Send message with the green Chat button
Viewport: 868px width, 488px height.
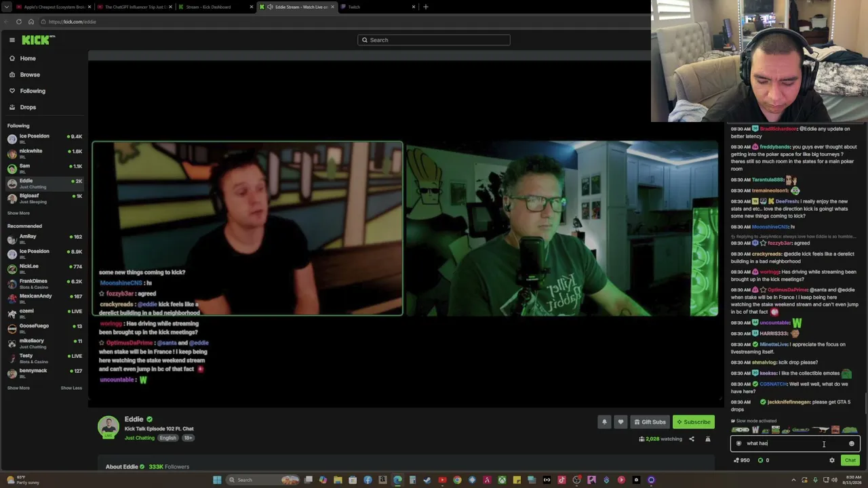point(850,460)
